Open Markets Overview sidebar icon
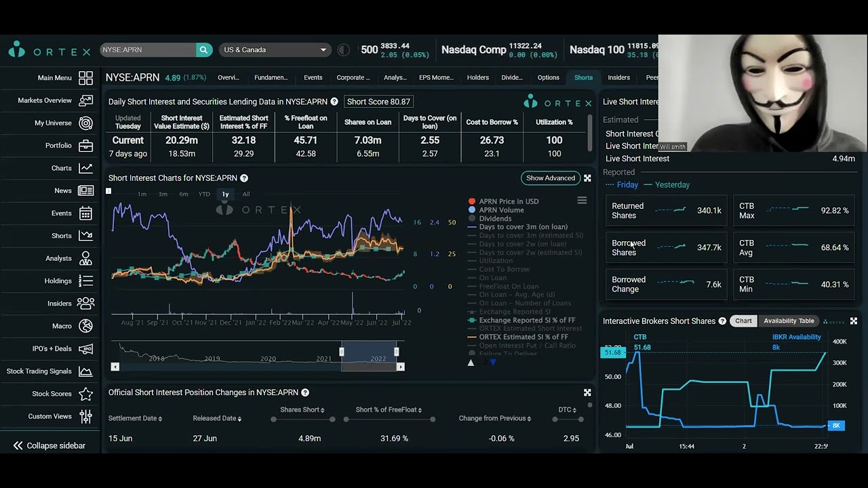868x488 pixels. click(85, 100)
